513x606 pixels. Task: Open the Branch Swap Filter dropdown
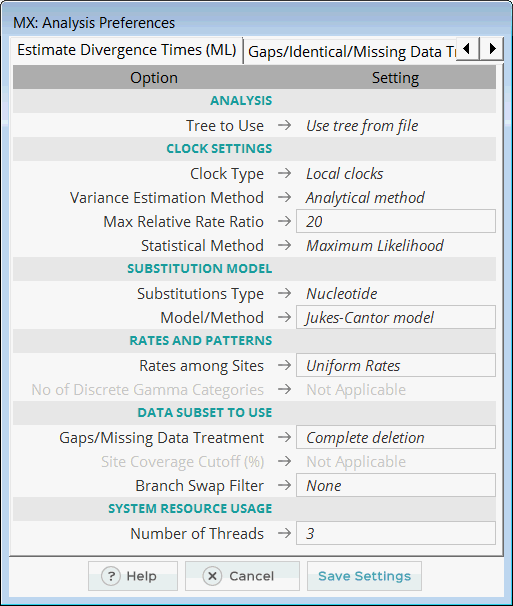tap(396, 485)
